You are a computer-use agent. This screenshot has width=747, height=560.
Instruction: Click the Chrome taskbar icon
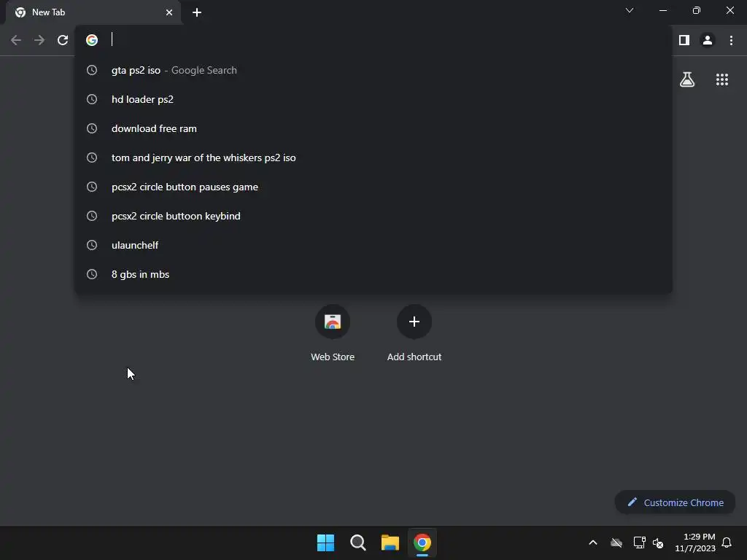[422, 542]
